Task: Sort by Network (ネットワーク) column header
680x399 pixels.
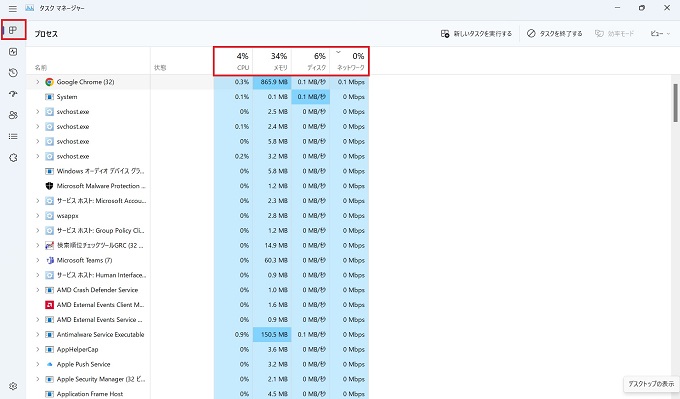Action: click(x=349, y=61)
